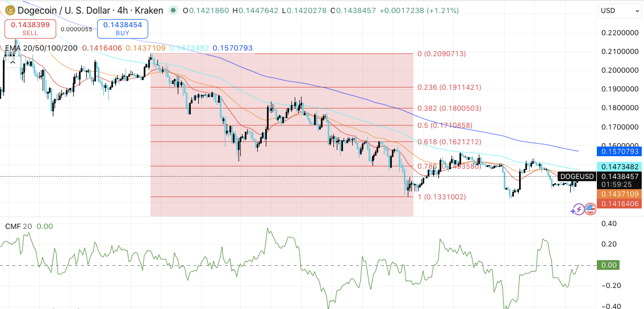Click the 0.2000000 price axis label
This screenshot has width=644, height=309.
click(620, 70)
